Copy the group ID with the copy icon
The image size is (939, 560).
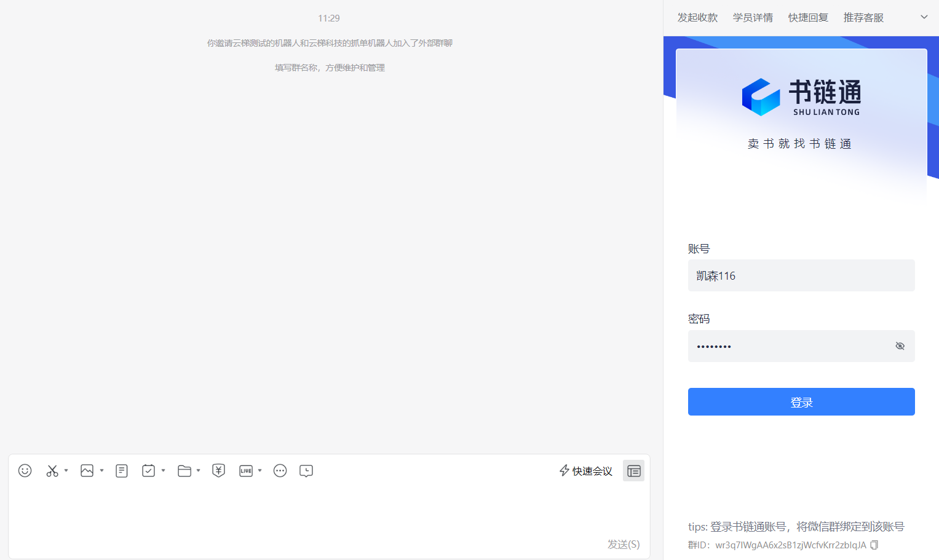click(874, 545)
